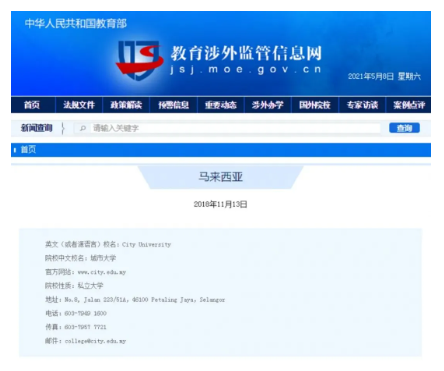Click the 城市大学 Chinese name line
Viewport: 444px width, 371px height.
[x=81, y=258]
